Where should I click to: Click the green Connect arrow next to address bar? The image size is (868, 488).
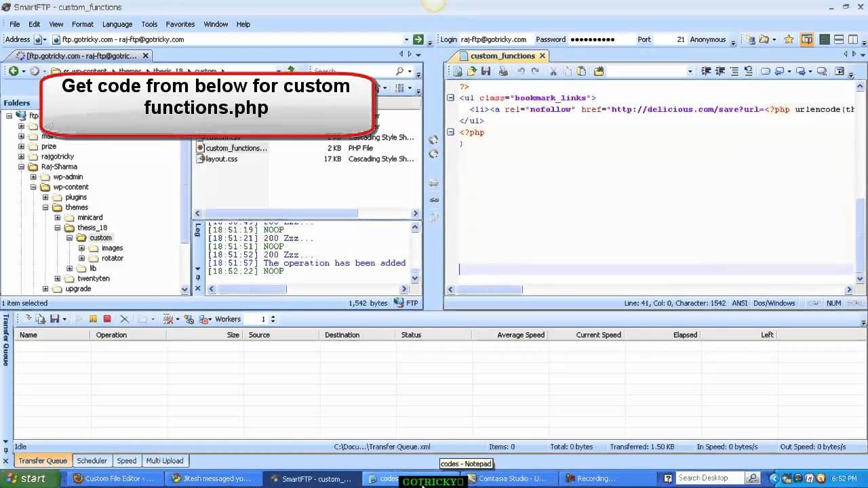[418, 39]
